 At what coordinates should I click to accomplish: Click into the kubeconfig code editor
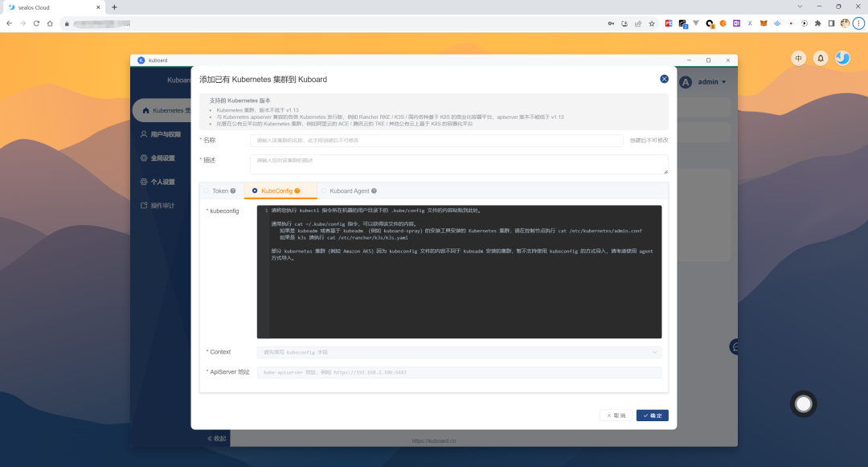coord(459,272)
